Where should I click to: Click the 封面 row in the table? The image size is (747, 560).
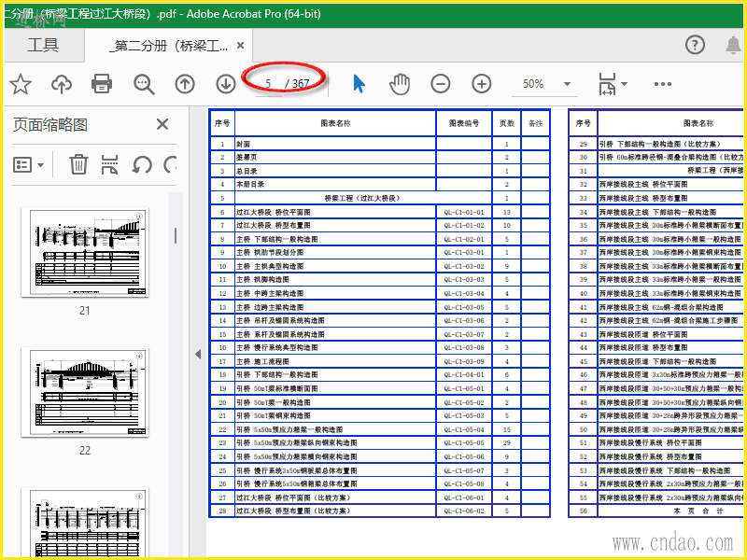coord(380,144)
